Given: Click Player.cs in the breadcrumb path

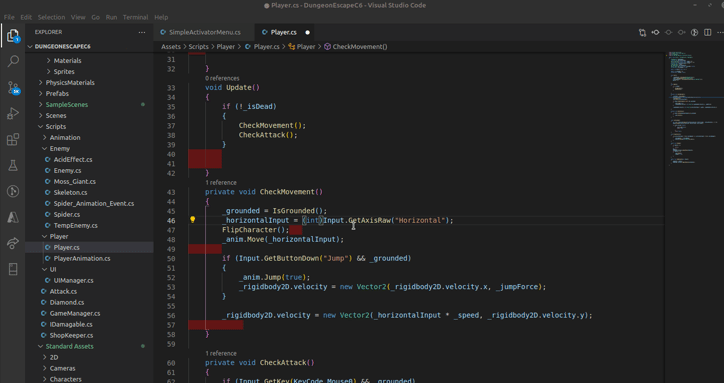Looking at the screenshot, I should pos(266,47).
